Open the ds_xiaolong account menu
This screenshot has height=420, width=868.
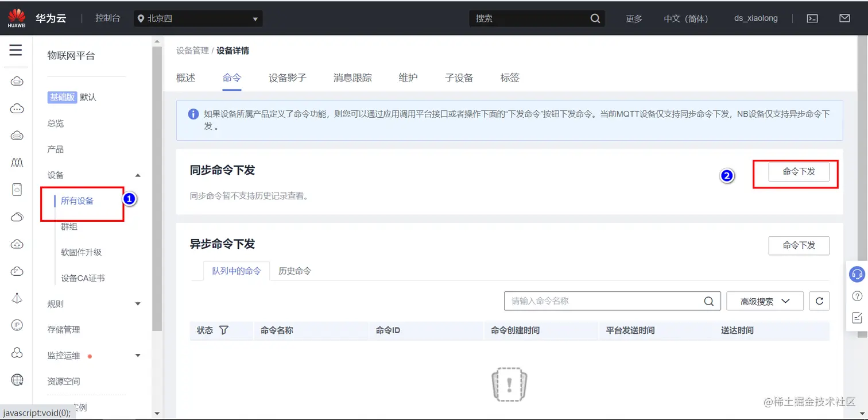[756, 18]
